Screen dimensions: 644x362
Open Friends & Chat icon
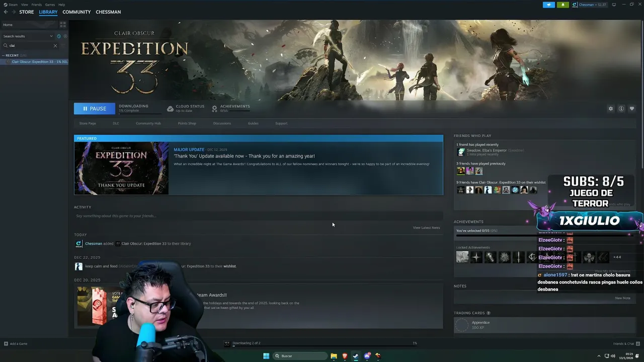(637, 344)
